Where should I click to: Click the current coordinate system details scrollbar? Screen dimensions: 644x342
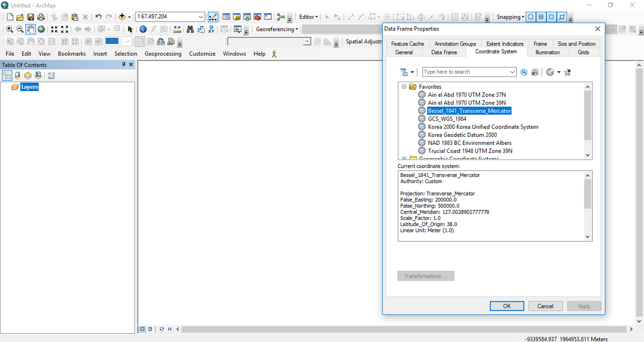[588, 194]
